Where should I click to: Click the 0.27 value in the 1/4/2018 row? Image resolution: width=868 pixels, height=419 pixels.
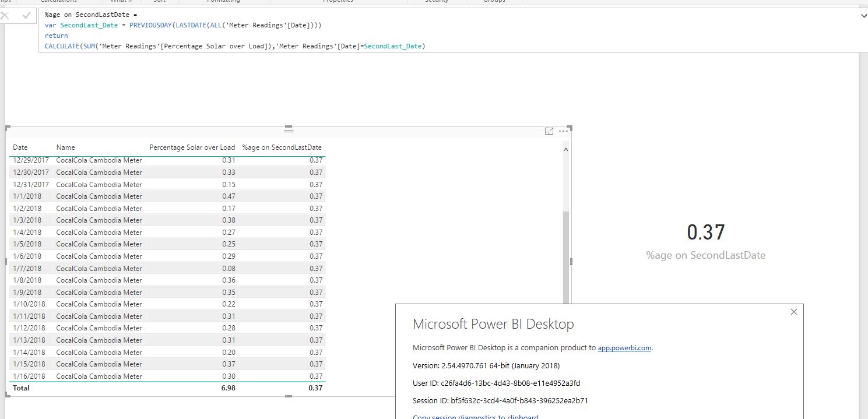[229, 233]
